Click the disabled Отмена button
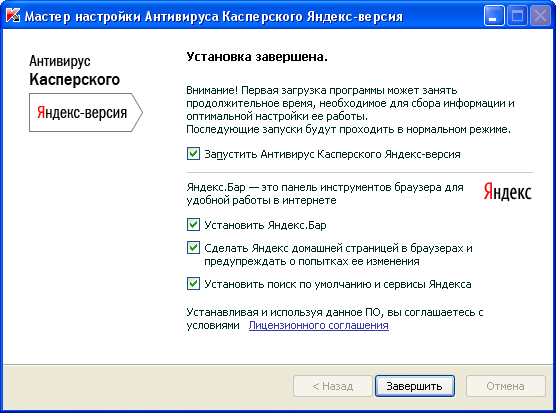Viewport: 556px width, 413px height. (505, 386)
